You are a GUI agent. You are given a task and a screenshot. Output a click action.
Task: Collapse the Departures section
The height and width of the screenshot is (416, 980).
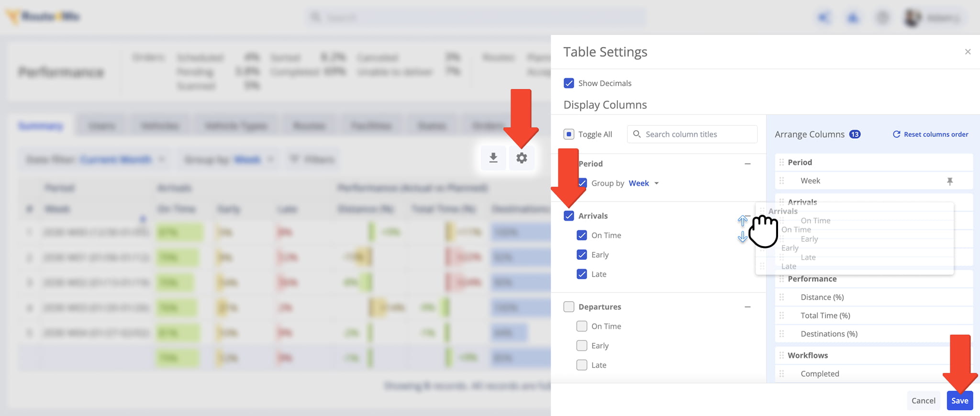pyautogui.click(x=747, y=307)
